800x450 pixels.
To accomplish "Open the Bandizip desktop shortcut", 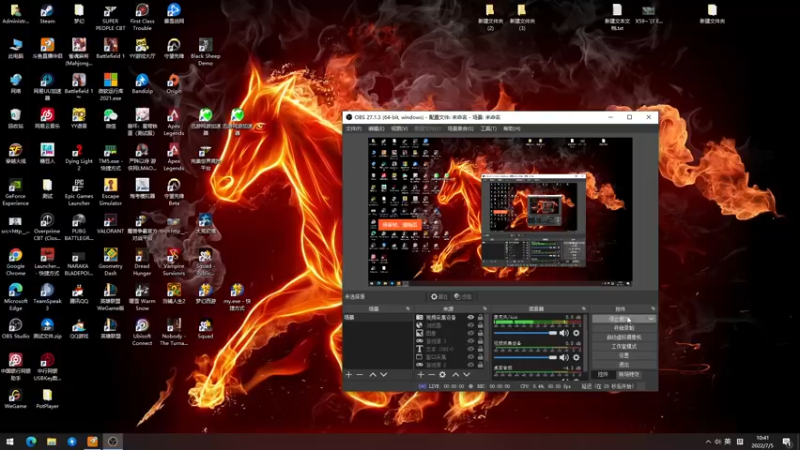I will [x=142, y=84].
